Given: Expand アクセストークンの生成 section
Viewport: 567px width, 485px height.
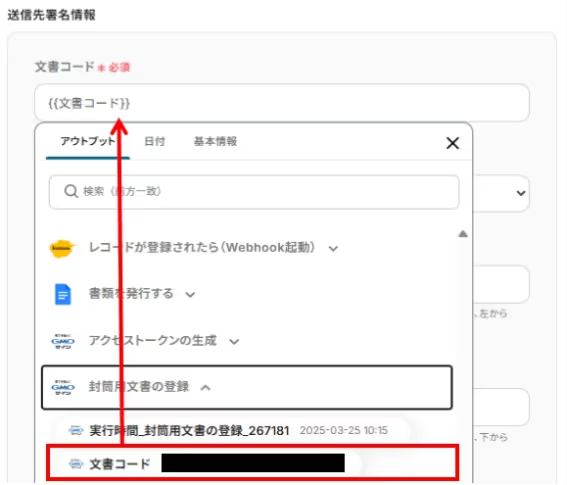Looking at the screenshot, I should click(234, 341).
